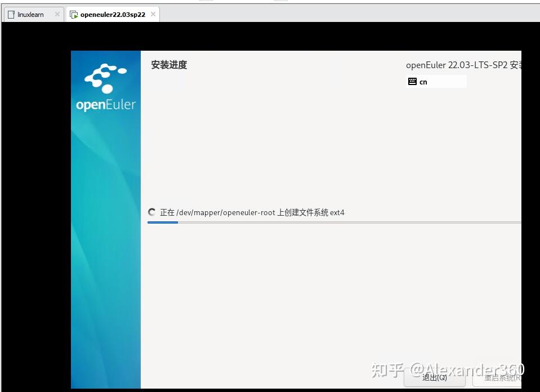Click the monitor icon on linuxlearn tab
The image size is (540, 392).
click(11, 14)
